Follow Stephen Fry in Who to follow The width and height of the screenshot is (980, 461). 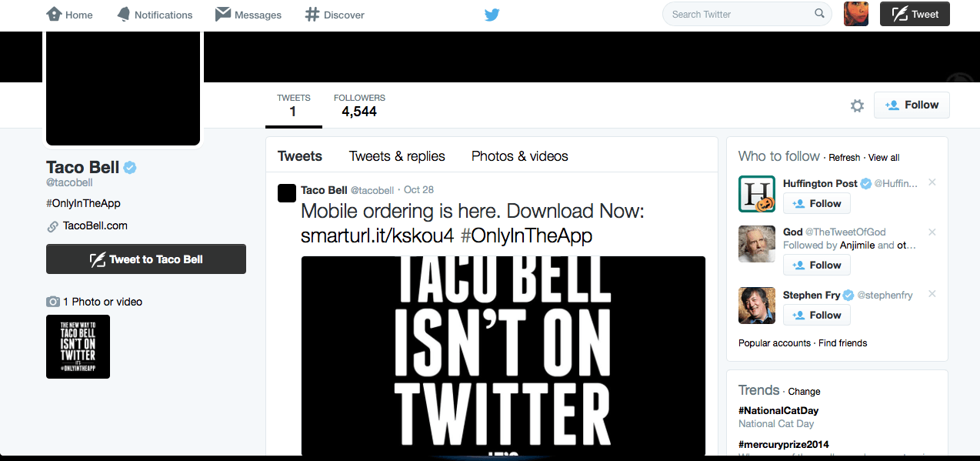[816, 315]
